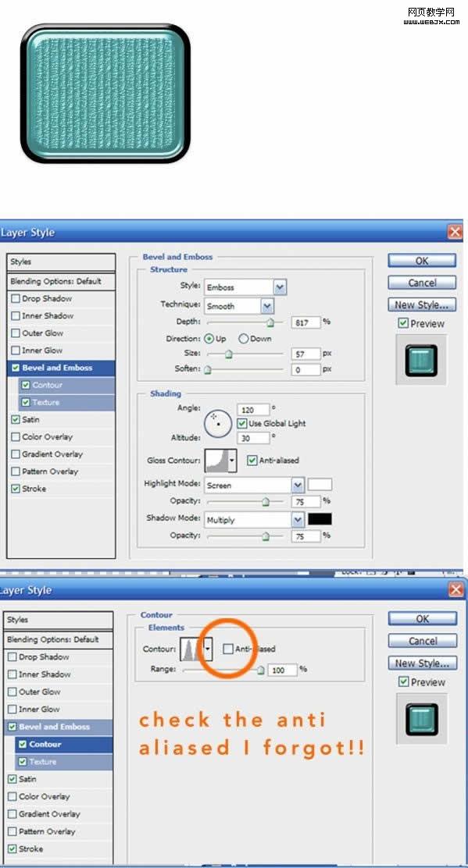468x868 pixels.
Task: Open Gloss Contour picker thumbnail
Action: (216, 461)
